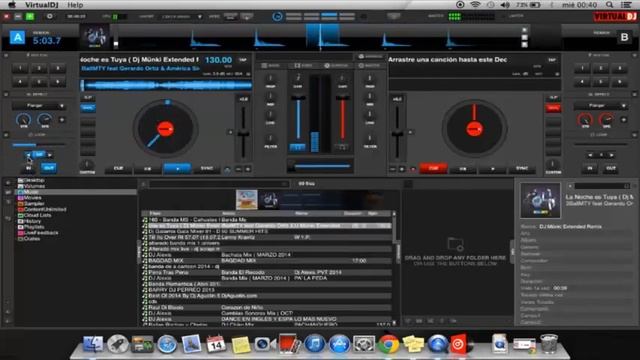Select 'BAGDAD MIX' track row
This screenshot has height=360, width=640.
[x=267, y=260]
